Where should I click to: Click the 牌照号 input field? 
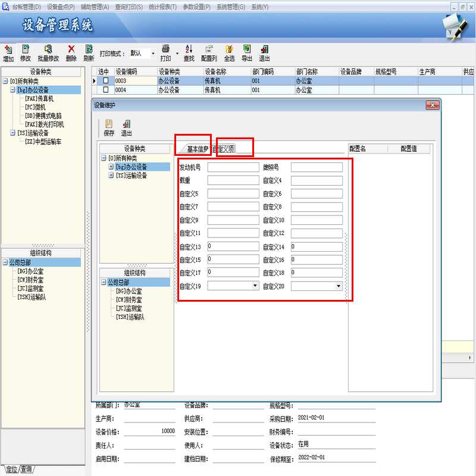pos(317,167)
